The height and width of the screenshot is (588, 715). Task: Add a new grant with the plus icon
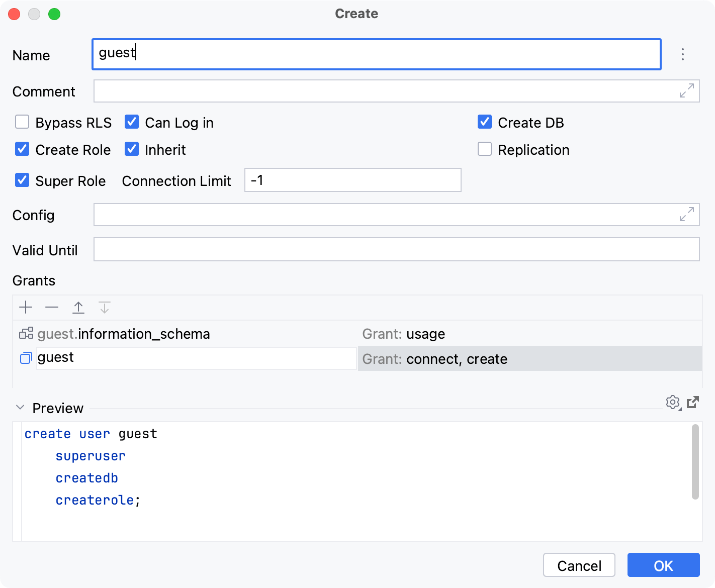(26, 307)
